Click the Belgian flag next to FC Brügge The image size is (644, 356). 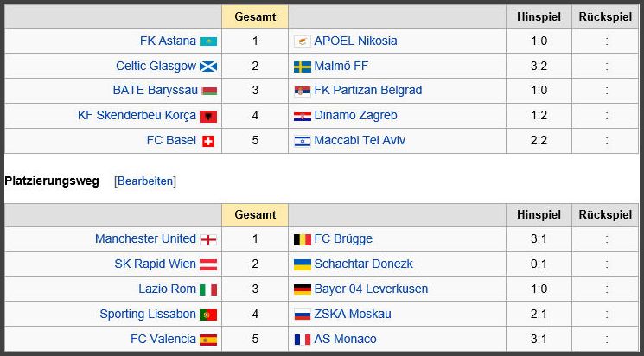[303, 240]
